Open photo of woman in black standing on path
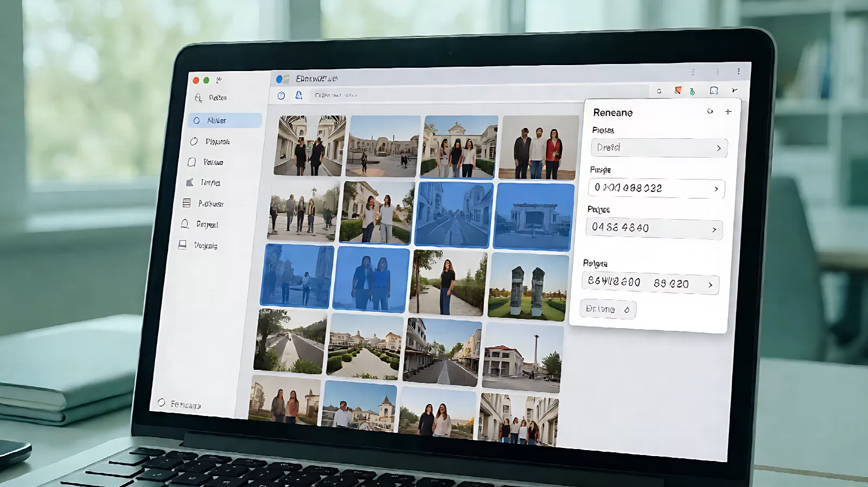This screenshot has width=868, height=487. click(448, 283)
